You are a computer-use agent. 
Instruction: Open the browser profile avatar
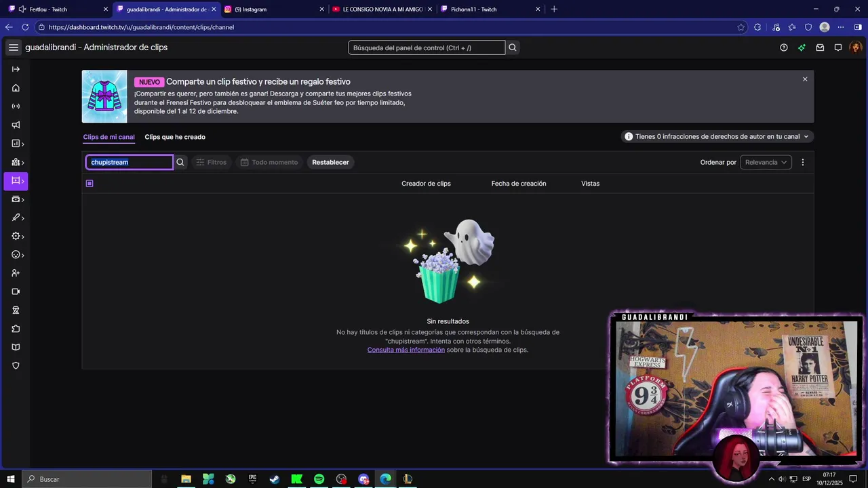(825, 27)
